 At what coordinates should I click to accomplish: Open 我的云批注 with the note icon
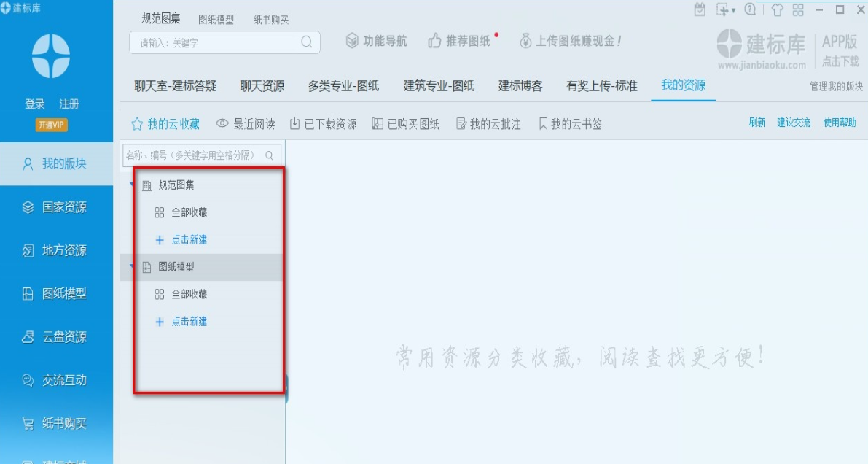click(489, 124)
